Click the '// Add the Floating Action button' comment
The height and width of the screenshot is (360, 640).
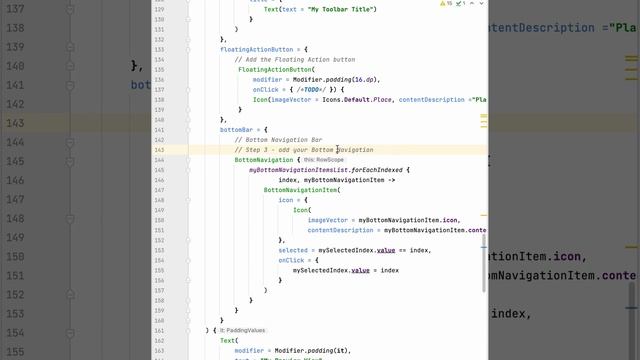[295, 60]
